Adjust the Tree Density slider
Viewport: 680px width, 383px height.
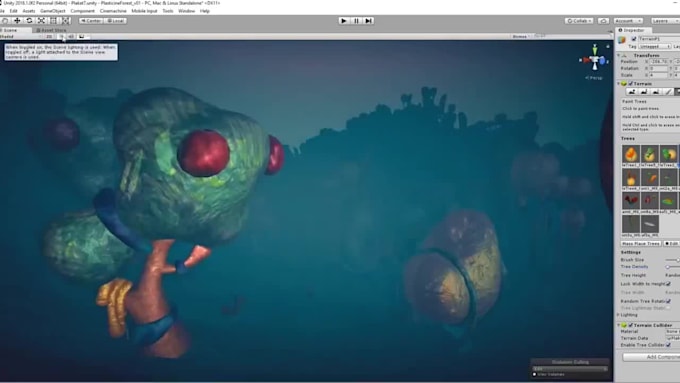point(673,267)
